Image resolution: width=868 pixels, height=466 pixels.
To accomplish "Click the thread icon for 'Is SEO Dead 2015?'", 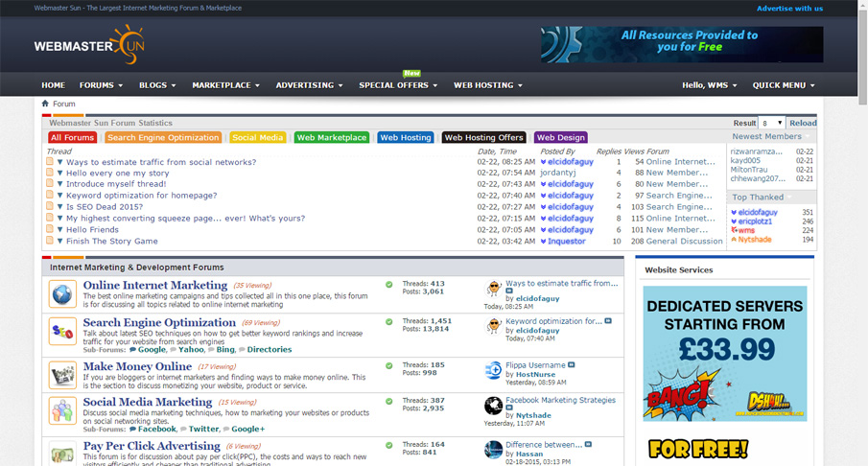I will tap(50, 206).
